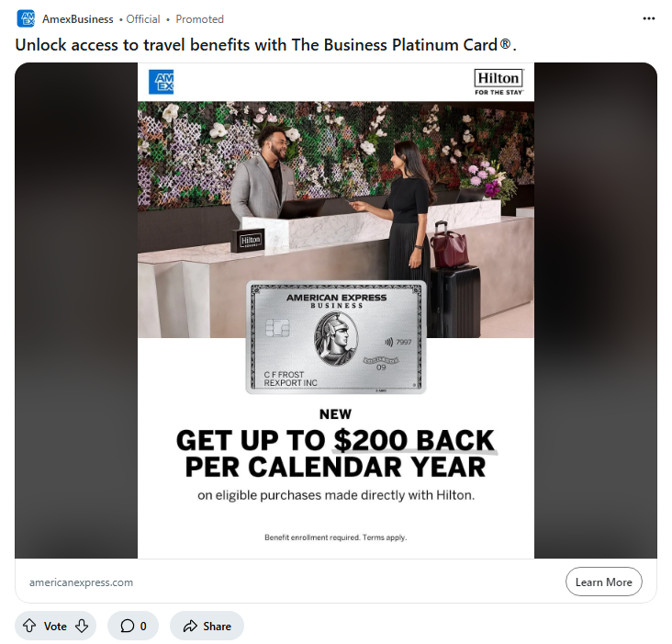Click the Official badge text
This screenshot has height=644, width=672.
click(x=143, y=18)
